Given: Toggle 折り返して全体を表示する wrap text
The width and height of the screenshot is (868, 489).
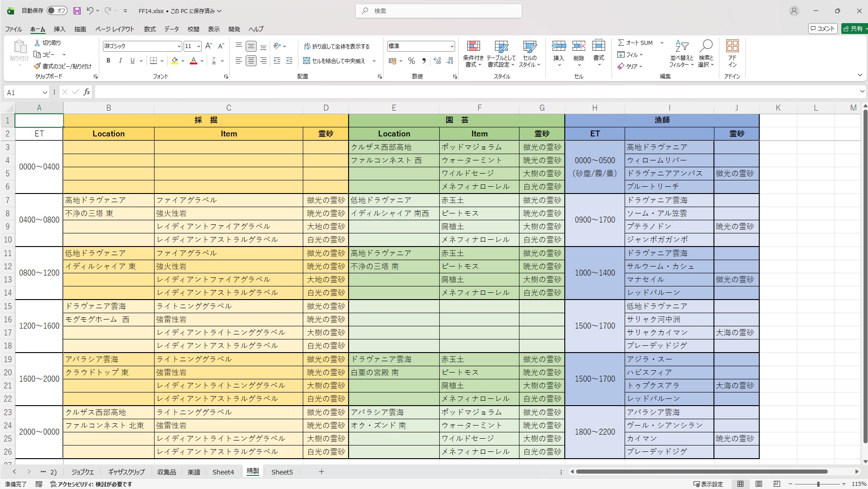Looking at the screenshot, I should [336, 46].
